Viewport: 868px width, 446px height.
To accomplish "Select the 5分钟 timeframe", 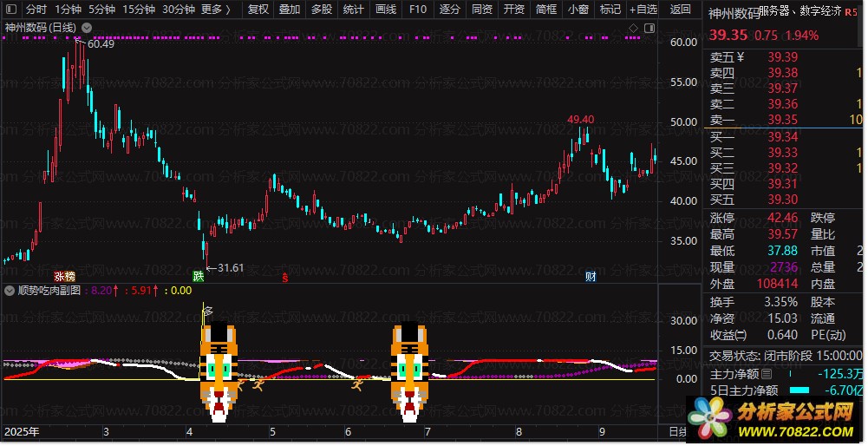I will (101, 10).
